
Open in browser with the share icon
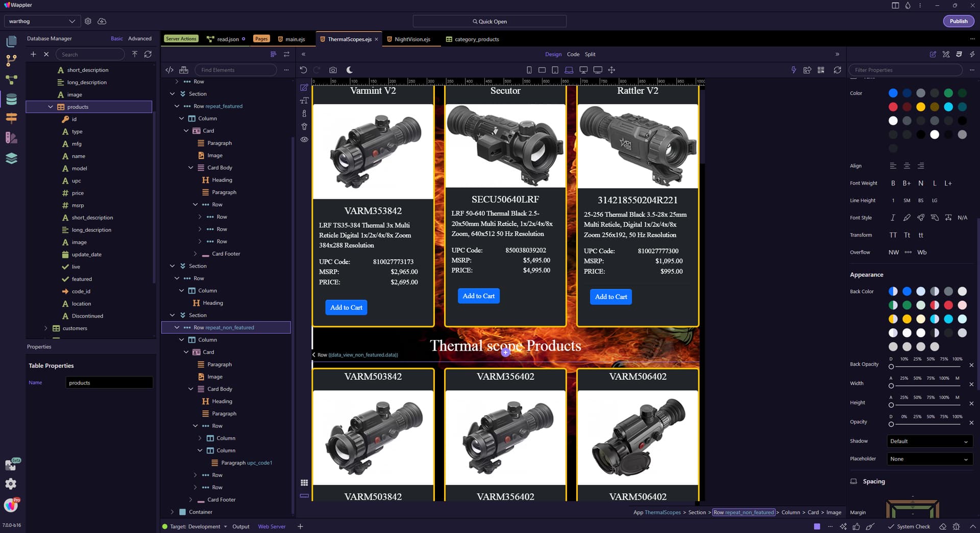click(807, 70)
